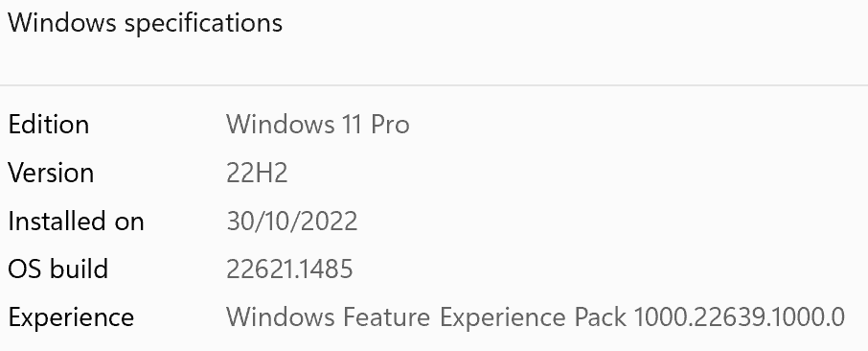Click the word 'Feature' in Experience row
868x351 pixels.
point(386,317)
